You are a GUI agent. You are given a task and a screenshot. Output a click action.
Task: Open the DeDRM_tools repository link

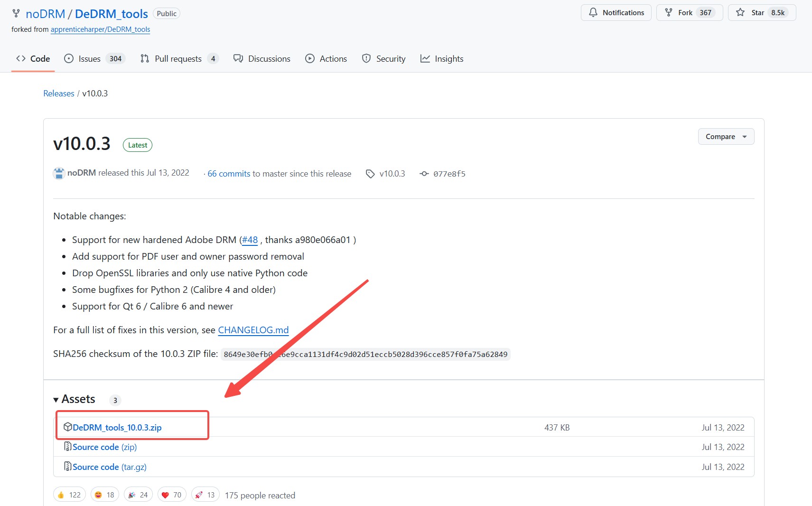(x=112, y=14)
